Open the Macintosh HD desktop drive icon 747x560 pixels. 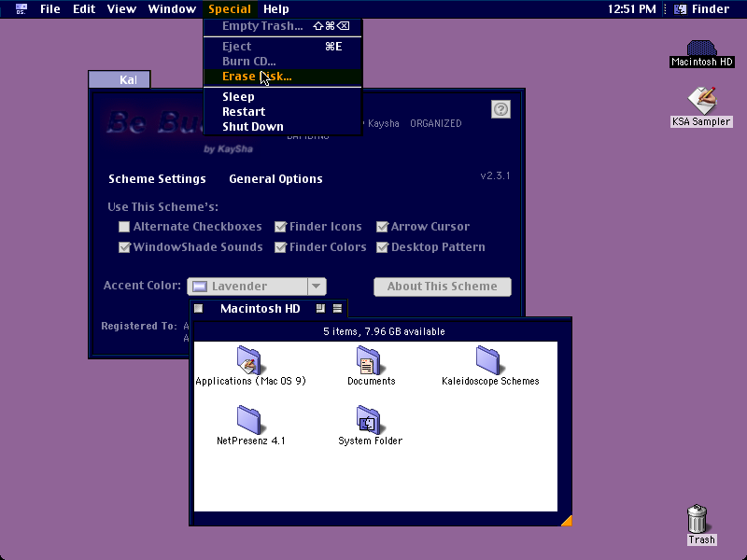click(x=701, y=49)
